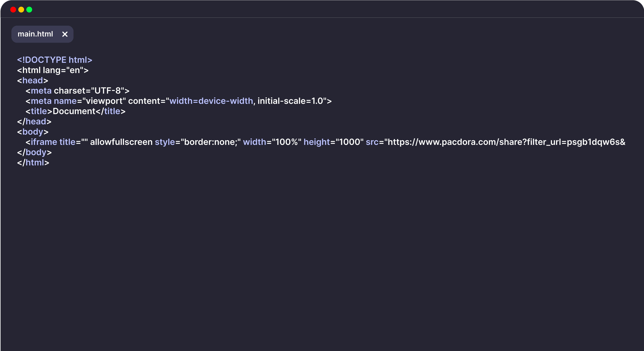The width and height of the screenshot is (644, 351).
Task: Click the initial-scale=1.0 text
Action: (x=291, y=101)
